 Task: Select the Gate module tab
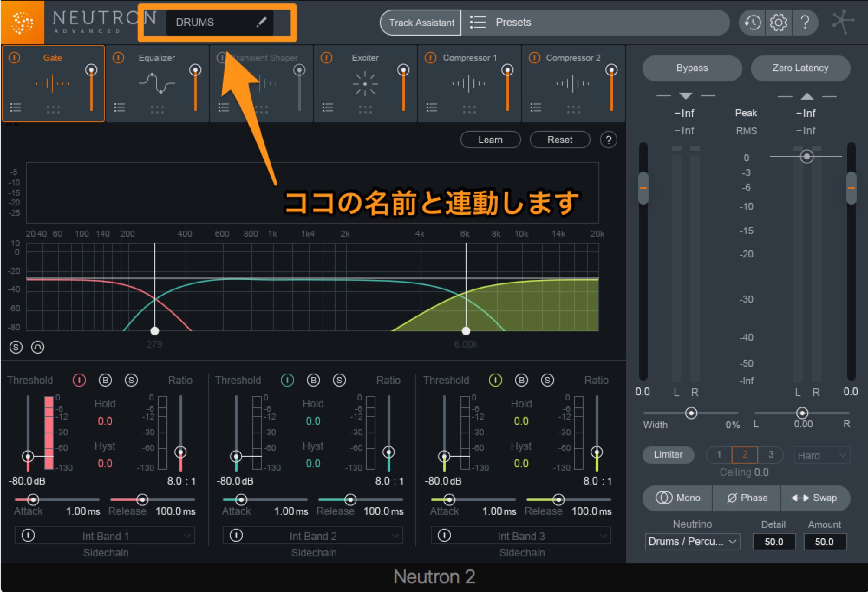[53, 84]
